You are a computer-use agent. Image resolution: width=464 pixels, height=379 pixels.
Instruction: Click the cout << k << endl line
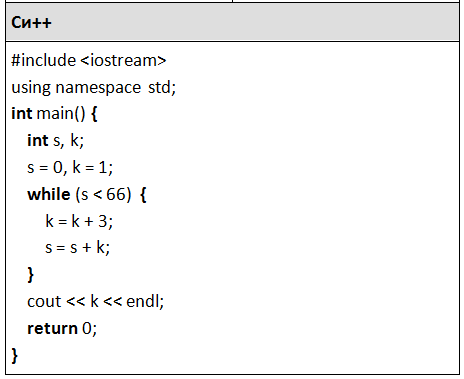coord(95,301)
